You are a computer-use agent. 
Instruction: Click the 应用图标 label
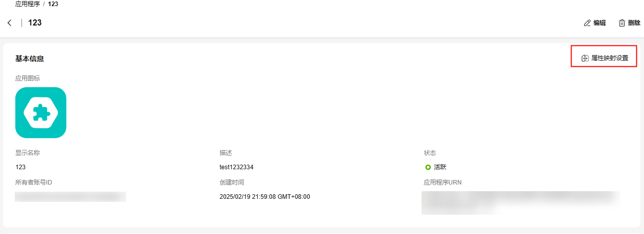pyautogui.click(x=28, y=79)
